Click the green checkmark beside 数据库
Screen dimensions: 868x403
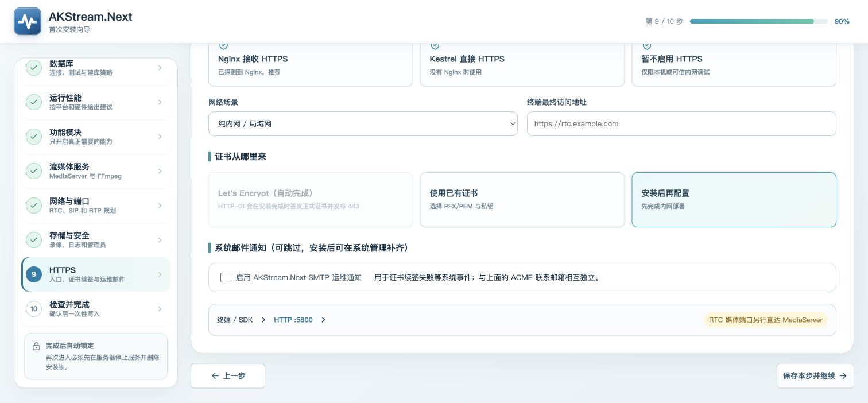click(x=34, y=68)
